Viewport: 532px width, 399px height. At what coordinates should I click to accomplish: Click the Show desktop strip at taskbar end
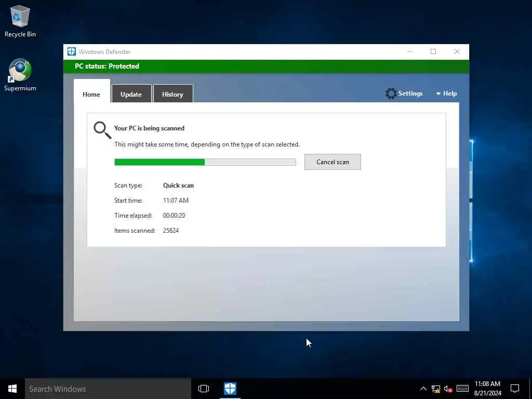(x=530, y=389)
